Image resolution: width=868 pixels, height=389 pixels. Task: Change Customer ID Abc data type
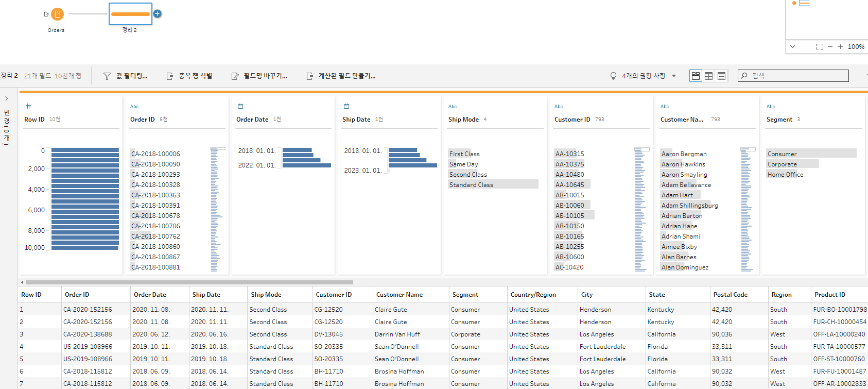559,107
